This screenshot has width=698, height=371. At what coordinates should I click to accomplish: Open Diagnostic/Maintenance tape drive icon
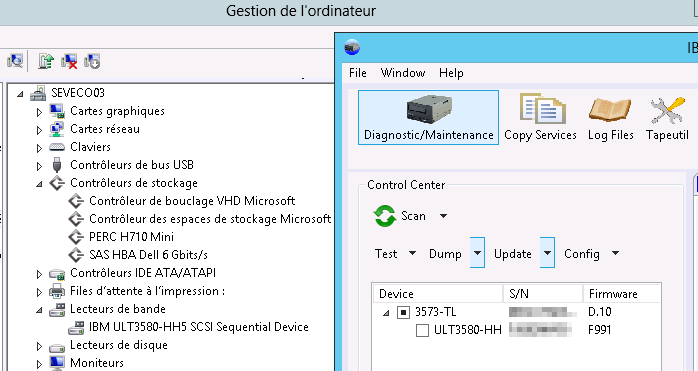429,109
